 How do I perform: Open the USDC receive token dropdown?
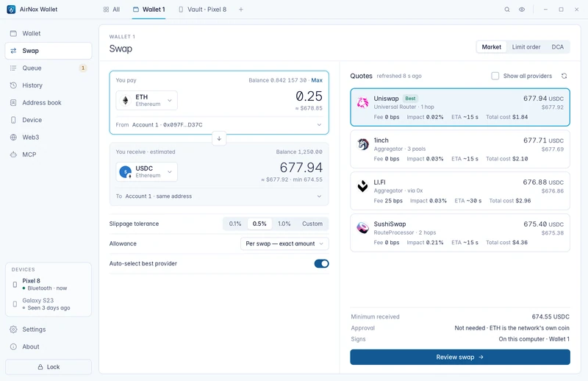click(x=146, y=171)
